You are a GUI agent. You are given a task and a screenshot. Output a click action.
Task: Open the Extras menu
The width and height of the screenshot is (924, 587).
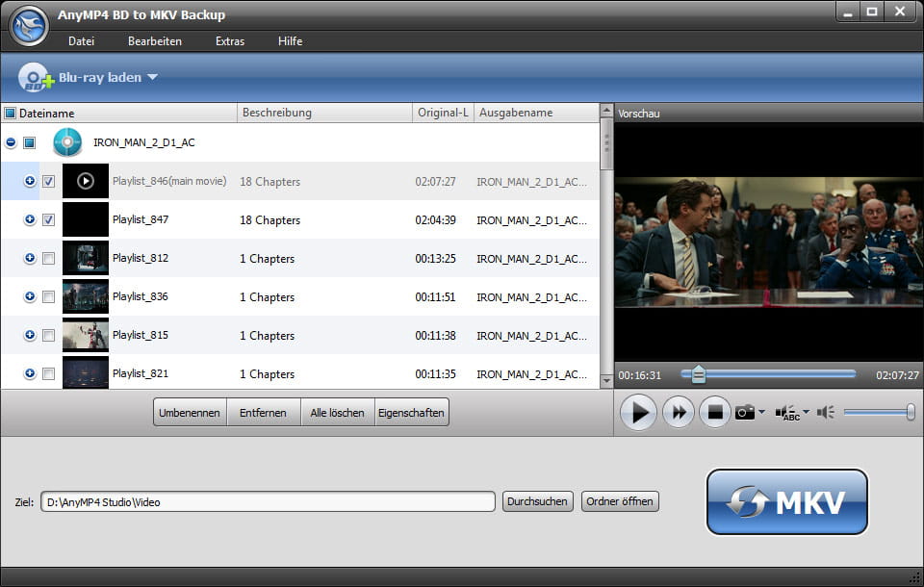pyautogui.click(x=230, y=41)
